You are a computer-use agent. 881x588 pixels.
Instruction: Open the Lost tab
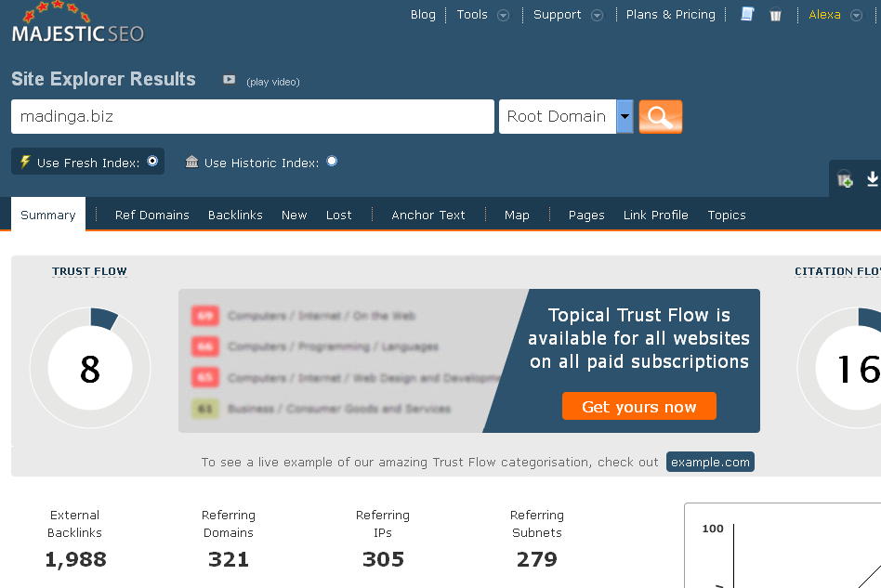[339, 216]
